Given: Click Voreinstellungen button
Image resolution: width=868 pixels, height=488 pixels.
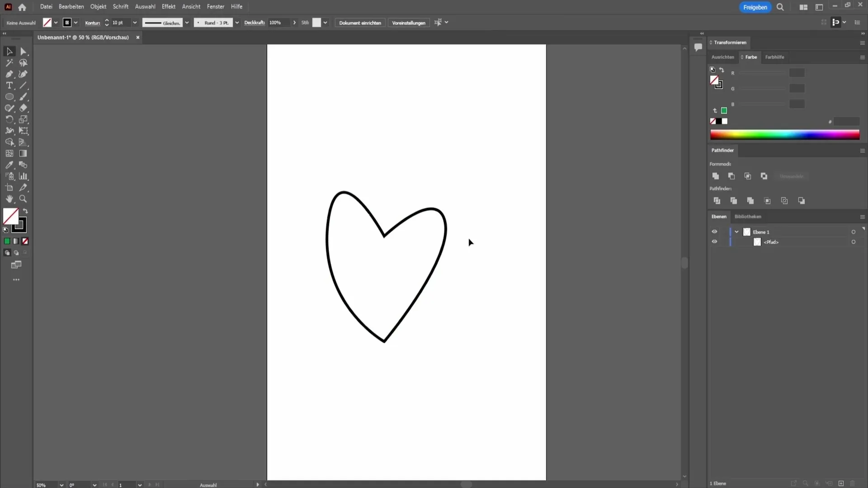Looking at the screenshot, I should (x=409, y=23).
